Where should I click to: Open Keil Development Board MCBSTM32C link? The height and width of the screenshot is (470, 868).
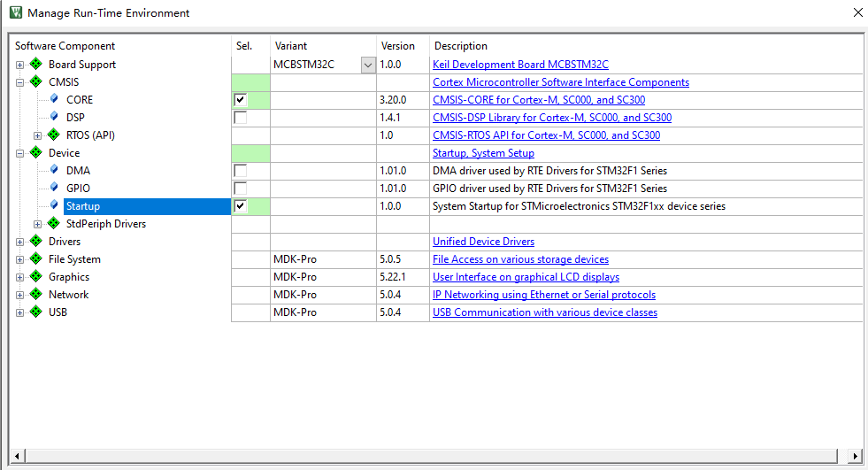[x=520, y=65]
